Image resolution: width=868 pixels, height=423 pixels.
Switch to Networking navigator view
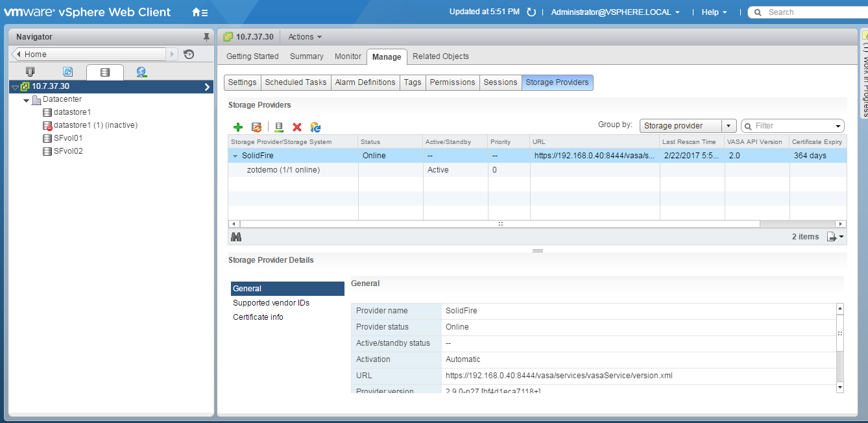pos(141,72)
